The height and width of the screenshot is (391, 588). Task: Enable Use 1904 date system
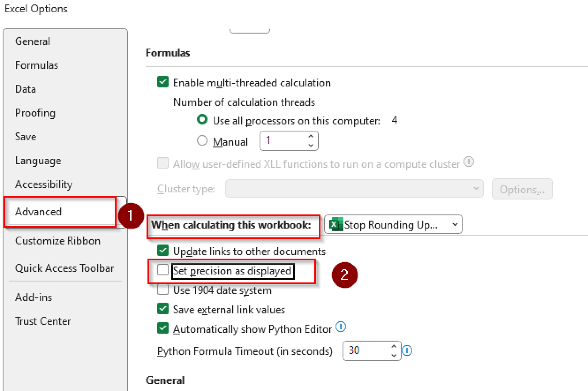click(163, 290)
